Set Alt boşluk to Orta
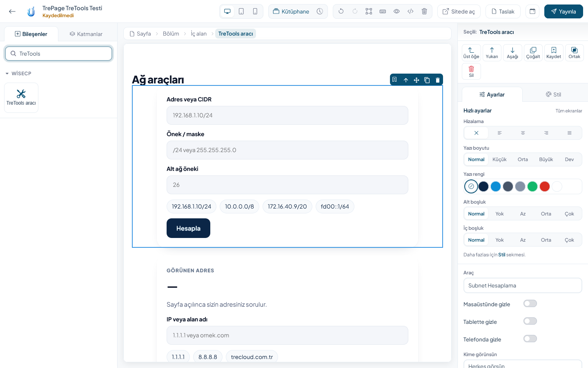Viewport: 588px width, 368px height. (x=546, y=214)
